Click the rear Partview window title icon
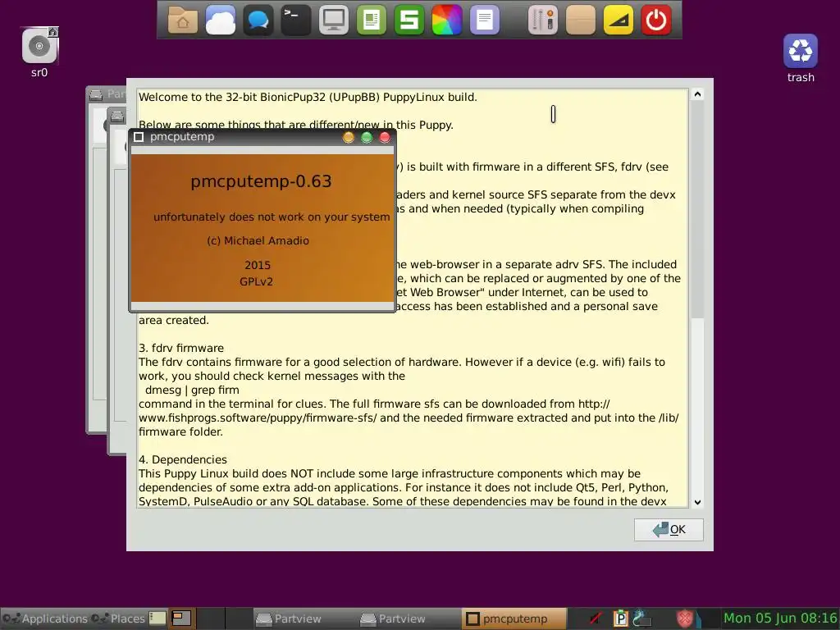Screen dimensions: 840x630 (96, 95)
